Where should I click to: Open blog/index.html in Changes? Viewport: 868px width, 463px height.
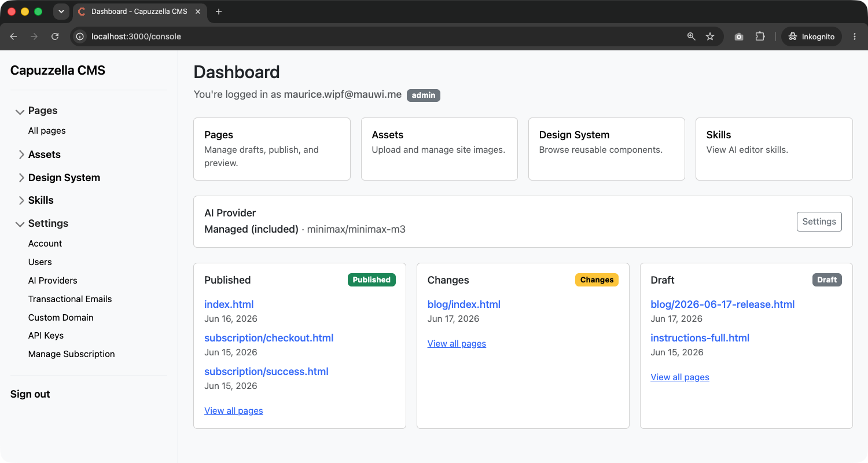coord(464,304)
